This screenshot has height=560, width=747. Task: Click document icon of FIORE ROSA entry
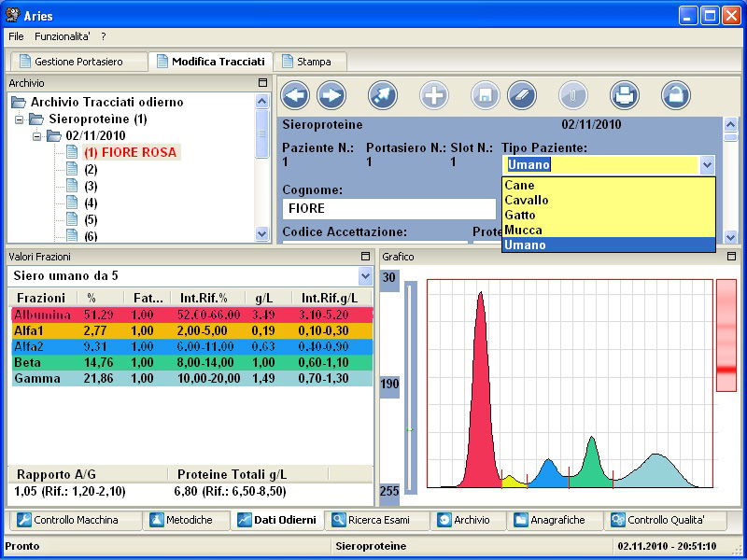pyautogui.click(x=72, y=152)
